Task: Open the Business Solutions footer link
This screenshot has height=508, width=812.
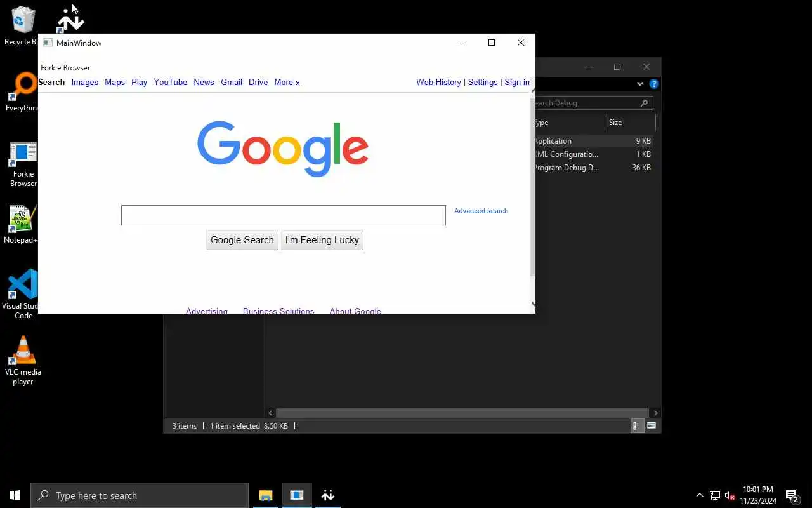Action: [278, 311]
